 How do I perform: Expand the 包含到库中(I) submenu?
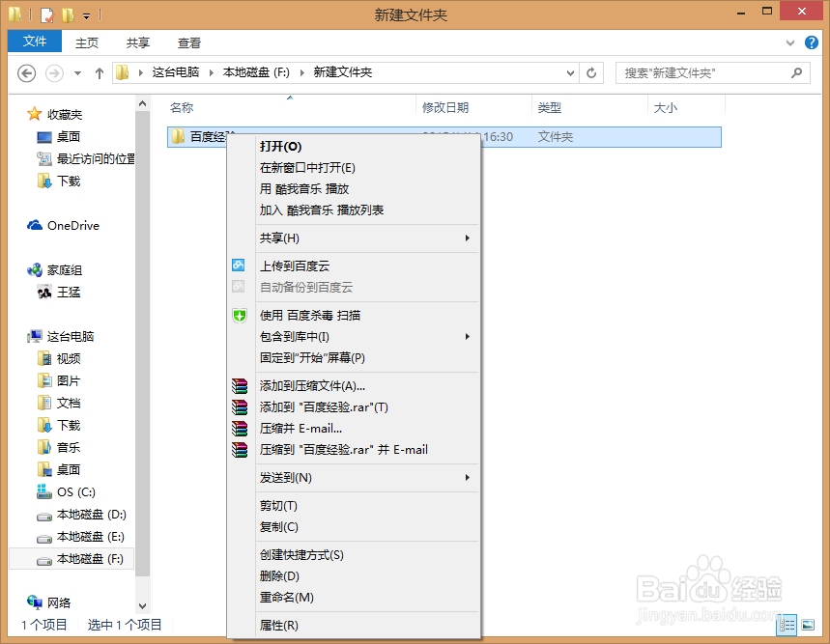coord(468,337)
